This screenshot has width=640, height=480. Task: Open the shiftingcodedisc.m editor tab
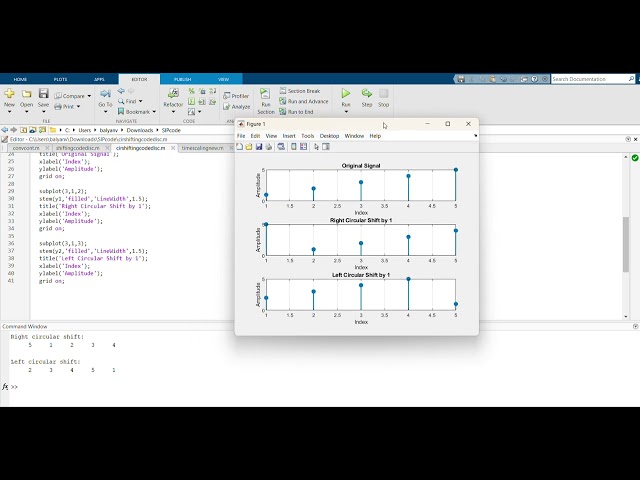[x=78, y=148]
